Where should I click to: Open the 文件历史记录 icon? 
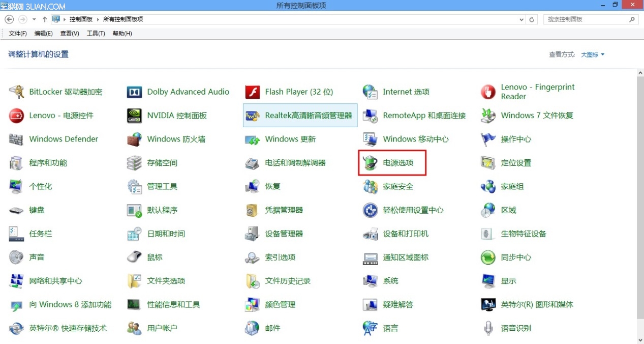point(252,281)
